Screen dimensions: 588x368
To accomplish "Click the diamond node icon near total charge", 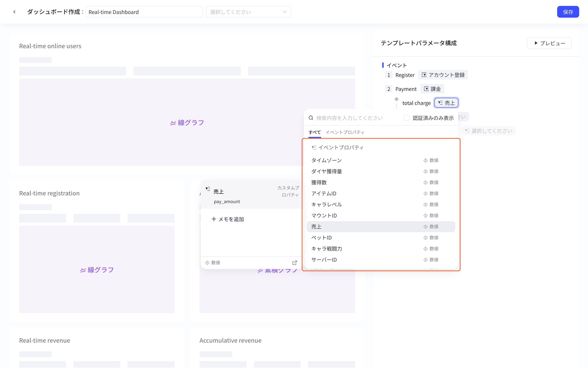I will click(x=396, y=99).
